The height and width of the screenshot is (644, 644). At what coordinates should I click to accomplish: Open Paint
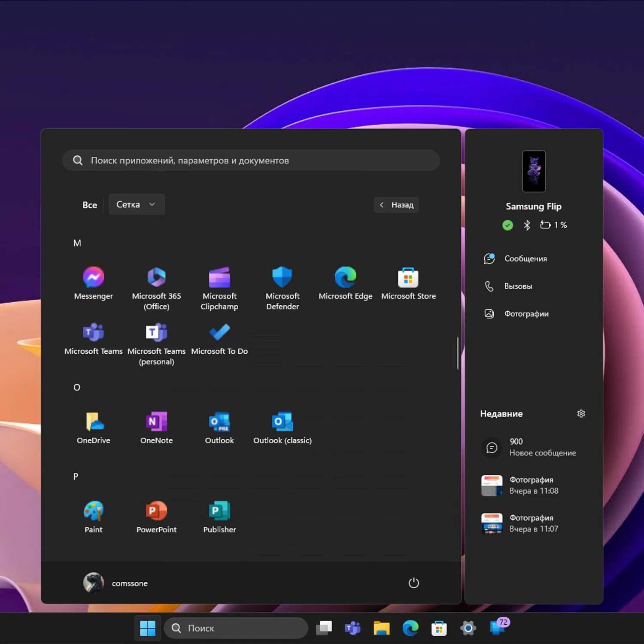click(93, 517)
